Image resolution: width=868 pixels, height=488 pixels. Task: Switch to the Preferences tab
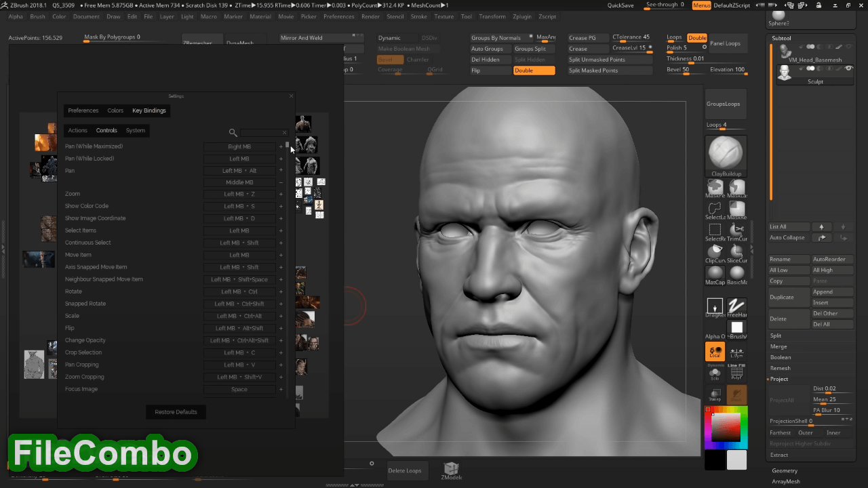coord(83,110)
